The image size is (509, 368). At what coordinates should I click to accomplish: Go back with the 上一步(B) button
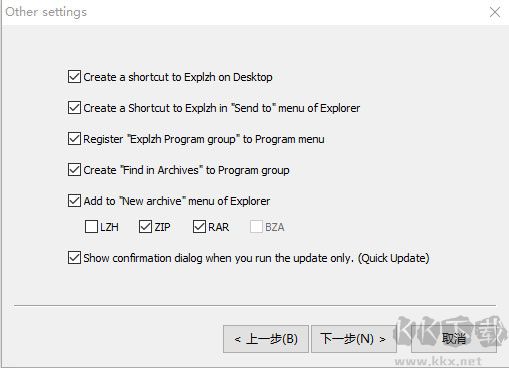tap(266, 339)
